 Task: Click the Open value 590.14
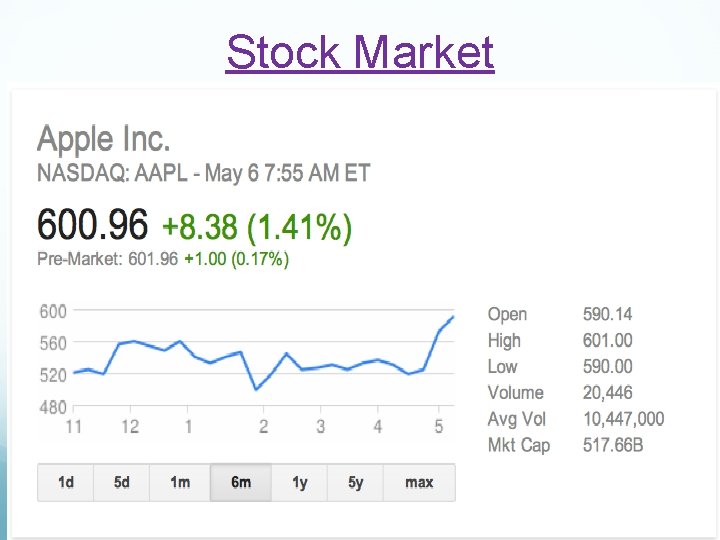(x=607, y=314)
